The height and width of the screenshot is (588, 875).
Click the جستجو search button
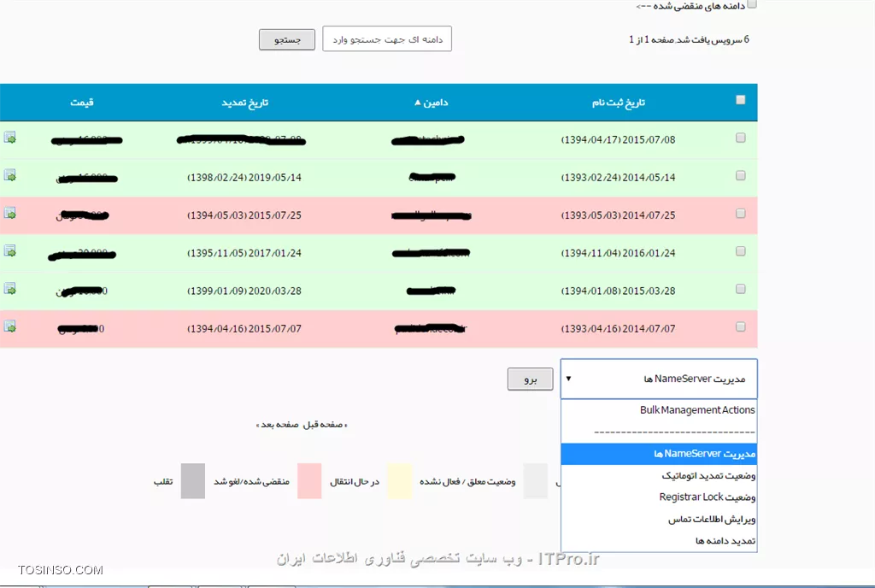(287, 39)
